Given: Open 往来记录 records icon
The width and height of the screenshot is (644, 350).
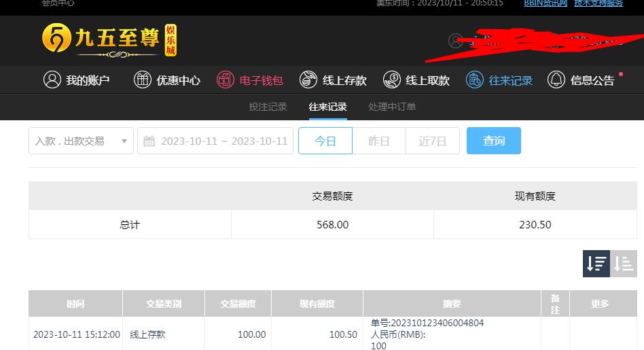Looking at the screenshot, I should 474,80.
